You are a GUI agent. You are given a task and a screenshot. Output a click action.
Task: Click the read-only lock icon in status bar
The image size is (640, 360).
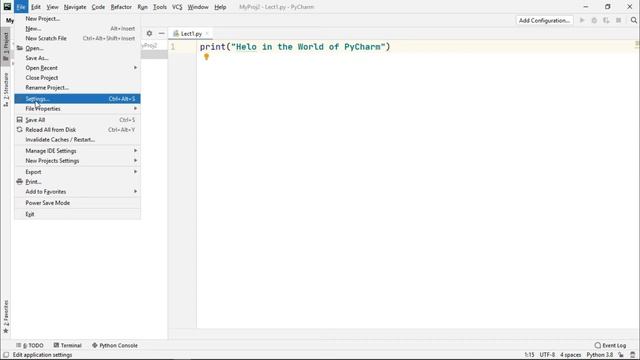(621, 355)
